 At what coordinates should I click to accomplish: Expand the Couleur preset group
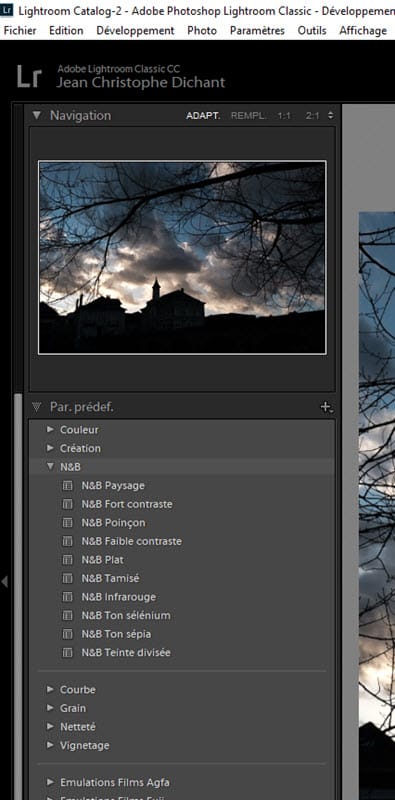pyautogui.click(x=50, y=430)
